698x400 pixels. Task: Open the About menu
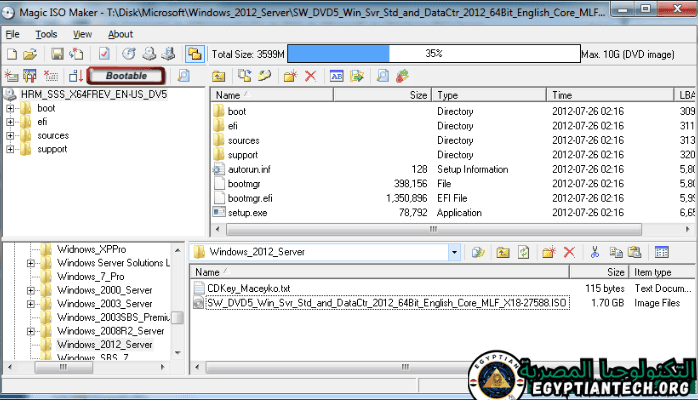(120, 34)
